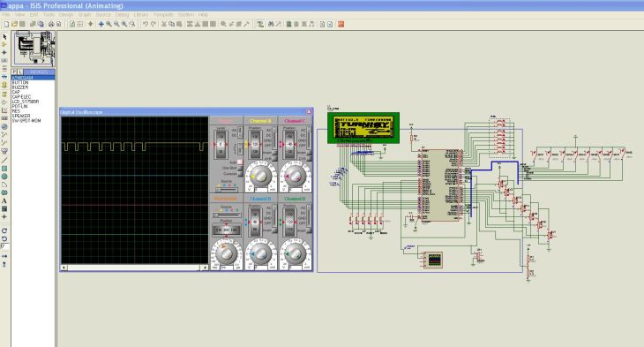The width and height of the screenshot is (644, 347).
Task: Open the Library menu
Action: point(141,14)
